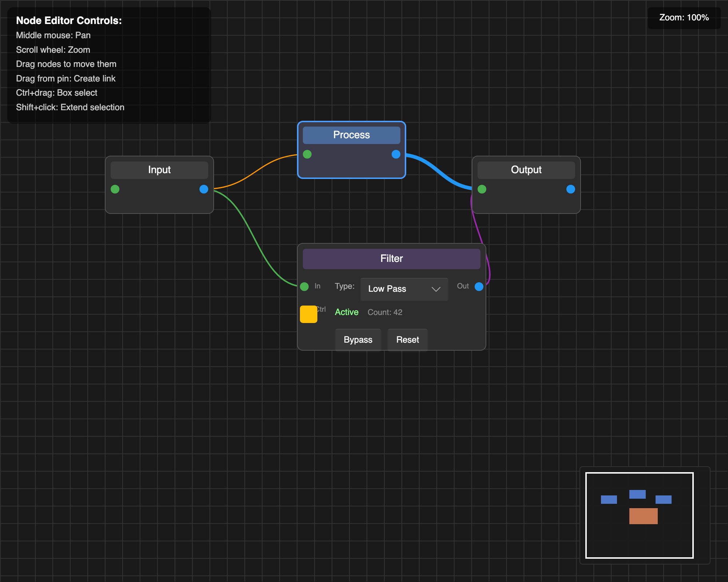Click the Reset button
The image size is (728, 582).
tap(408, 340)
